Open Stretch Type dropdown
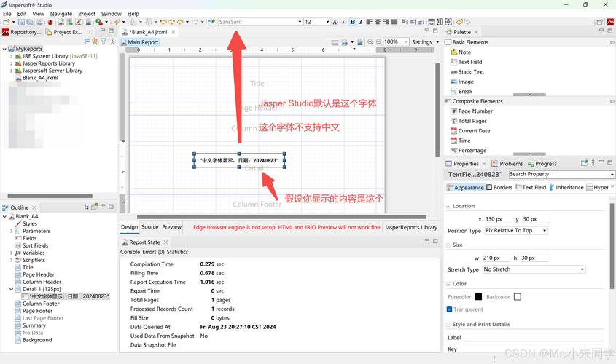 (534, 269)
